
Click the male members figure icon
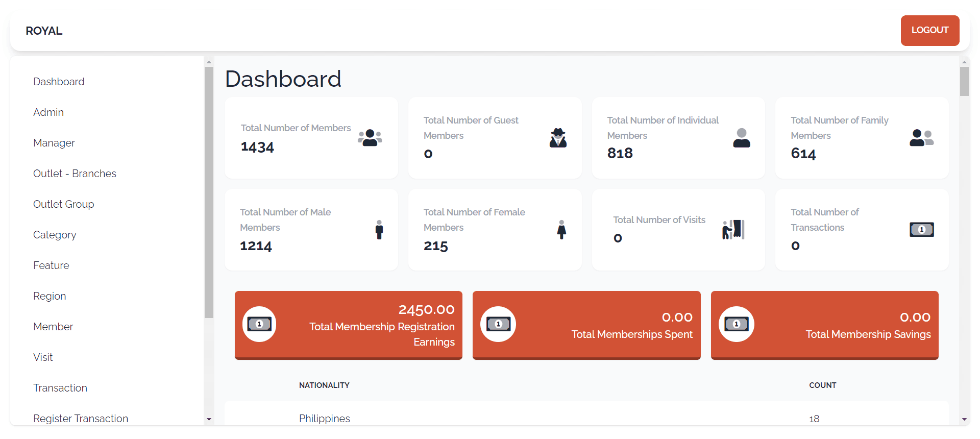coord(379,230)
